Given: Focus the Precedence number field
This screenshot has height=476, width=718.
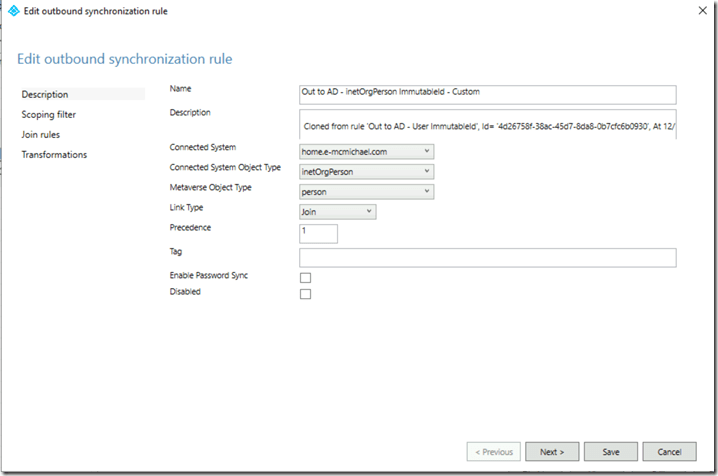Looking at the screenshot, I should (318, 233).
